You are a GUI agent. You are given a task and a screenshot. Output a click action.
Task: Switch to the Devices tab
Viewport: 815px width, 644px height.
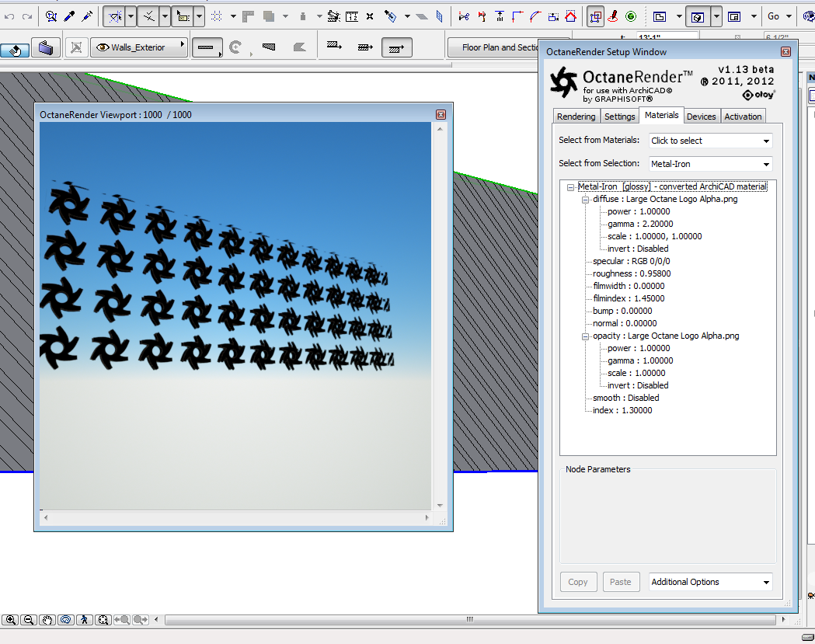click(x=701, y=117)
